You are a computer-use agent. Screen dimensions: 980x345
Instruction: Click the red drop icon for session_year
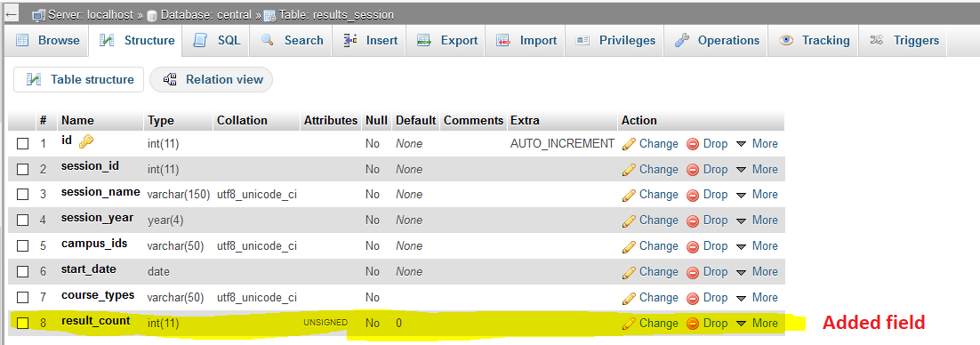click(x=693, y=221)
